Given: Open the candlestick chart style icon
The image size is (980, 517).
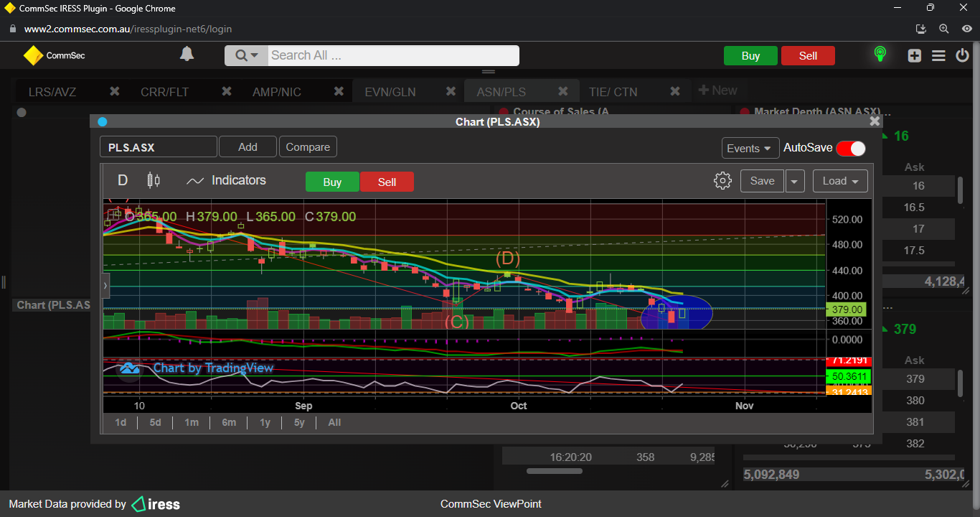Looking at the screenshot, I should [154, 181].
